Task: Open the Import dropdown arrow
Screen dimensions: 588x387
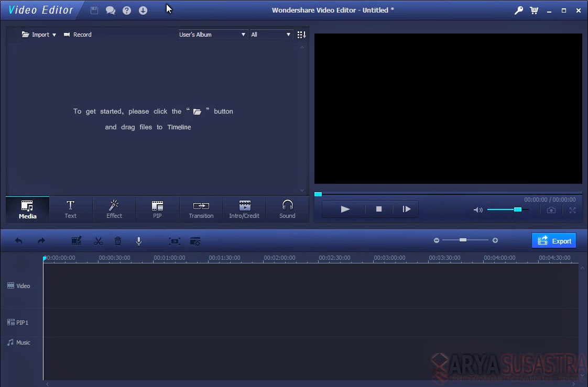Action: [54, 34]
